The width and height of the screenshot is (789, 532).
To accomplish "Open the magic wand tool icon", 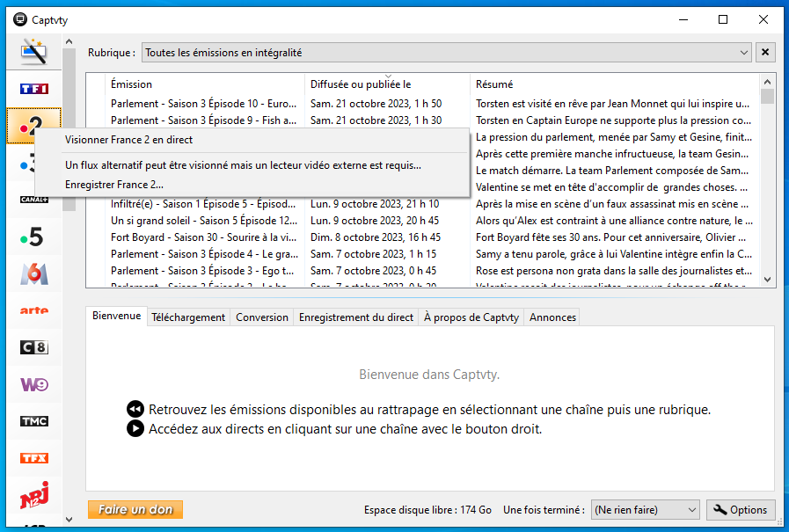I will pyautogui.click(x=33, y=52).
